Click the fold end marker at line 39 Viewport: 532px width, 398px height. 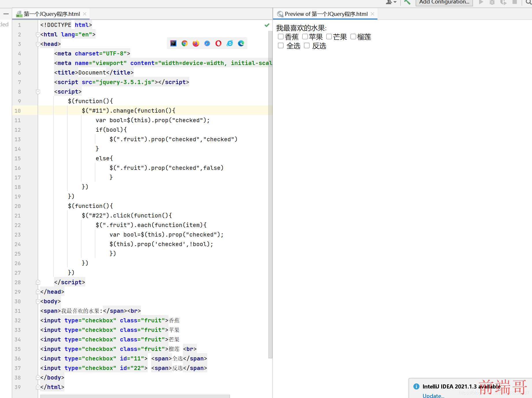[38, 387]
